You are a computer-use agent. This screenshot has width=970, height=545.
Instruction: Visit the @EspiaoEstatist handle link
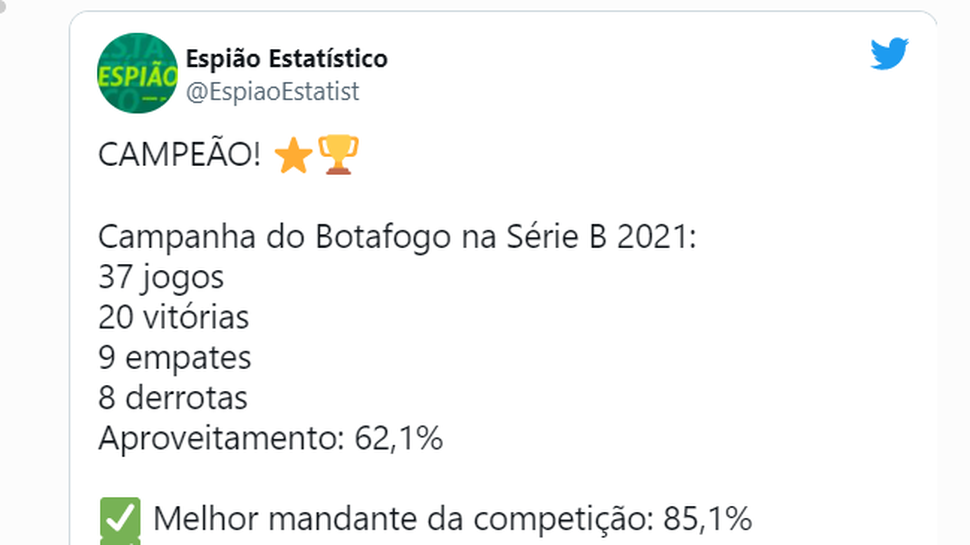[x=272, y=92]
